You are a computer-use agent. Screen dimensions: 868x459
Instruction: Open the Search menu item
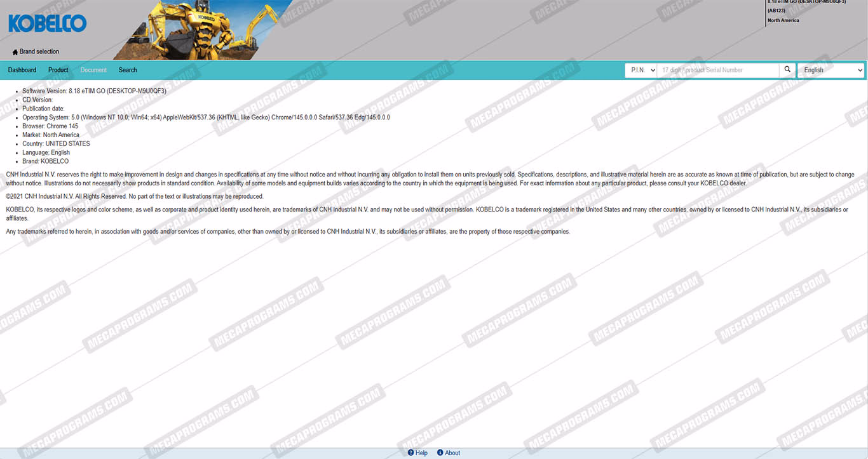tap(128, 70)
